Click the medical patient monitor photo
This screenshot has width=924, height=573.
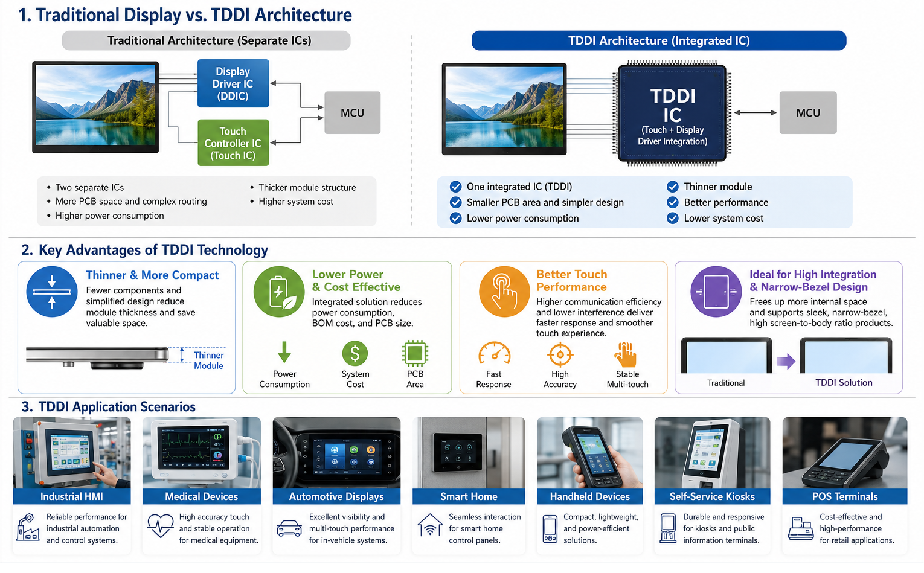click(x=202, y=453)
